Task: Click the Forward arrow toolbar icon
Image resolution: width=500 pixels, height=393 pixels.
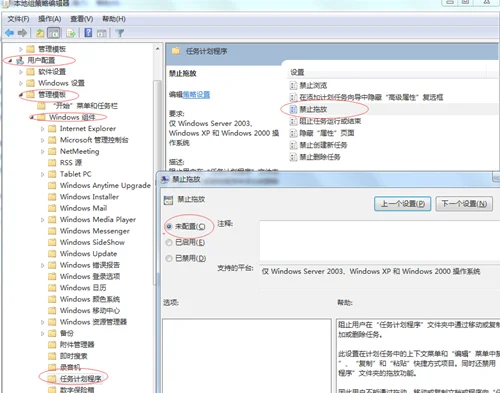Action: pyautogui.click(x=22, y=33)
